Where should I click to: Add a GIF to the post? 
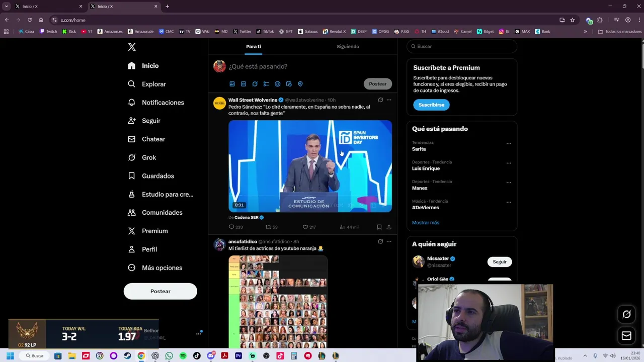244,84
